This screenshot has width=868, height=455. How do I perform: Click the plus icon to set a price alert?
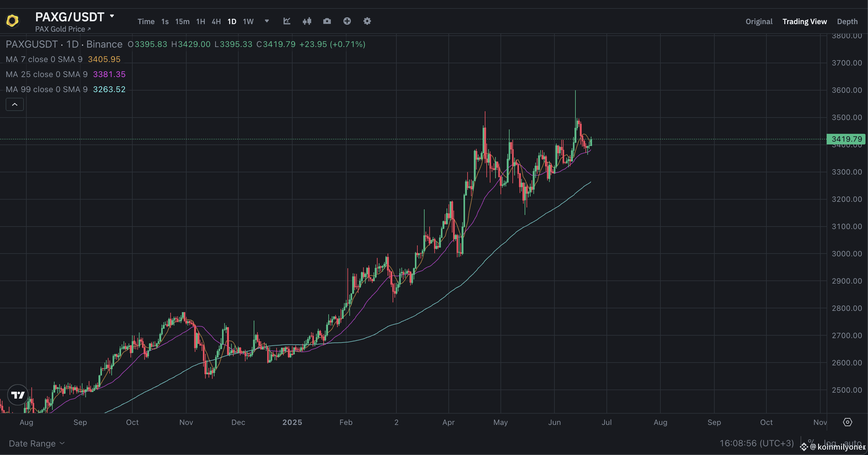347,21
